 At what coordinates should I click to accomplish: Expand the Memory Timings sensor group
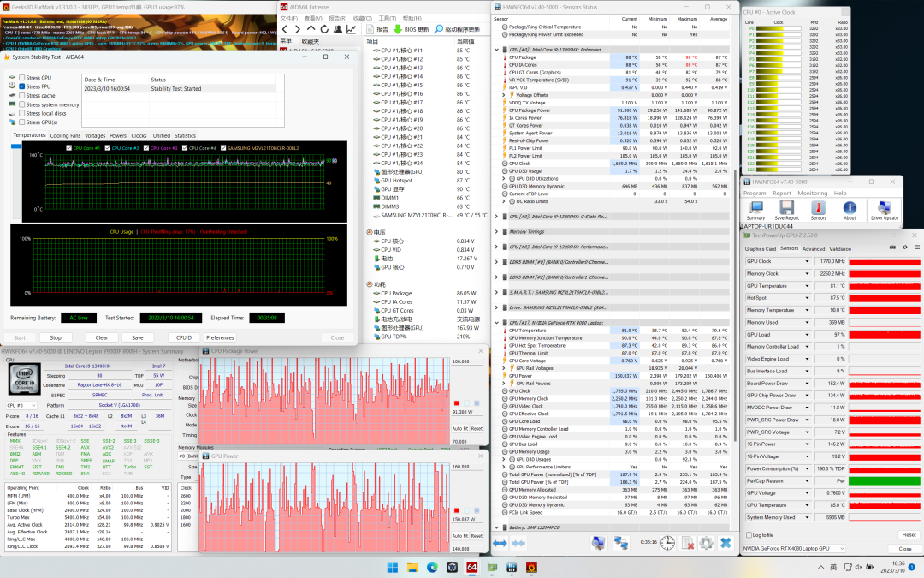497,232
